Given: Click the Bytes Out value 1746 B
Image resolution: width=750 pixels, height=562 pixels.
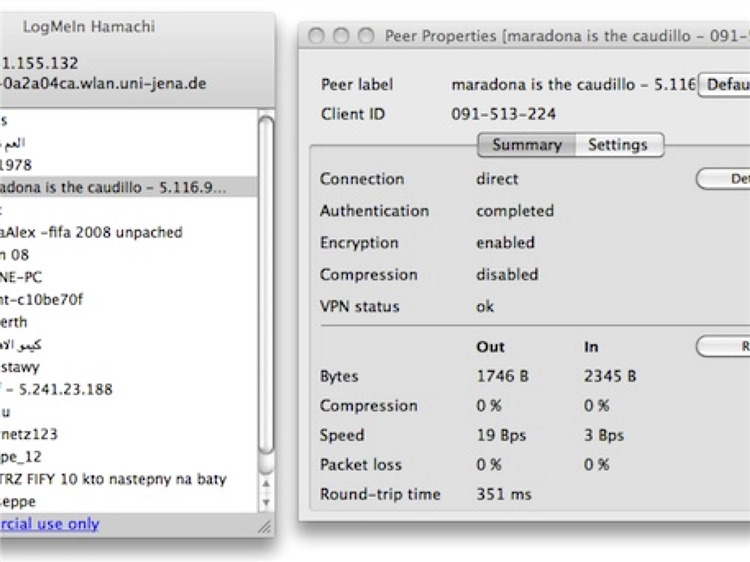Looking at the screenshot, I should [502, 376].
